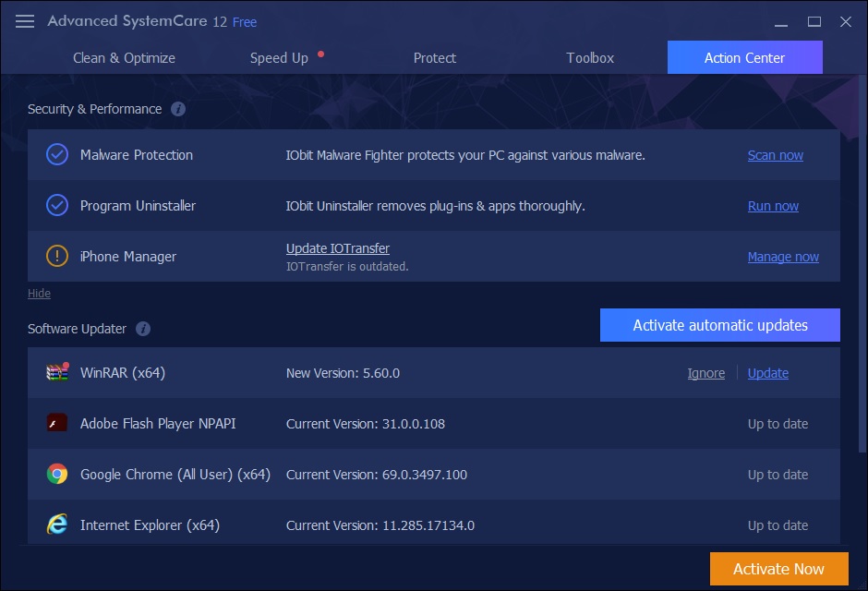Image resolution: width=868 pixels, height=591 pixels.
Task: Click the Internet Explorer icon
Action: tap(55, 525)
